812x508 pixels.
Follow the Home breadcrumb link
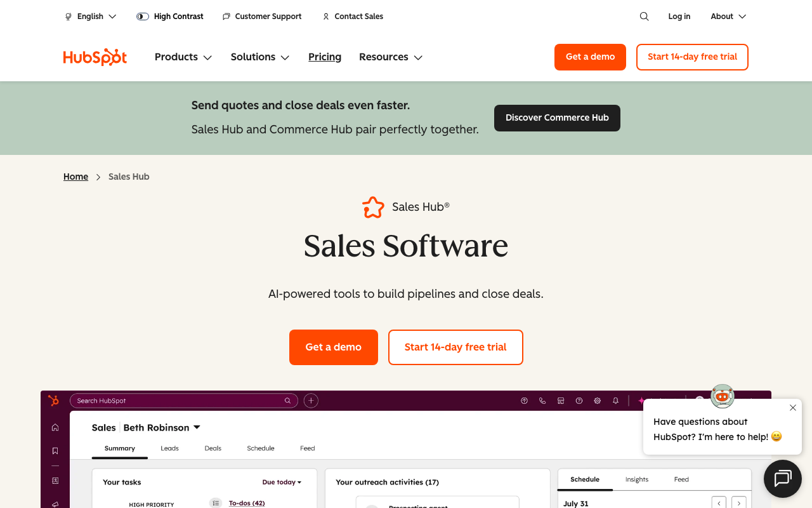coord(75,177)
